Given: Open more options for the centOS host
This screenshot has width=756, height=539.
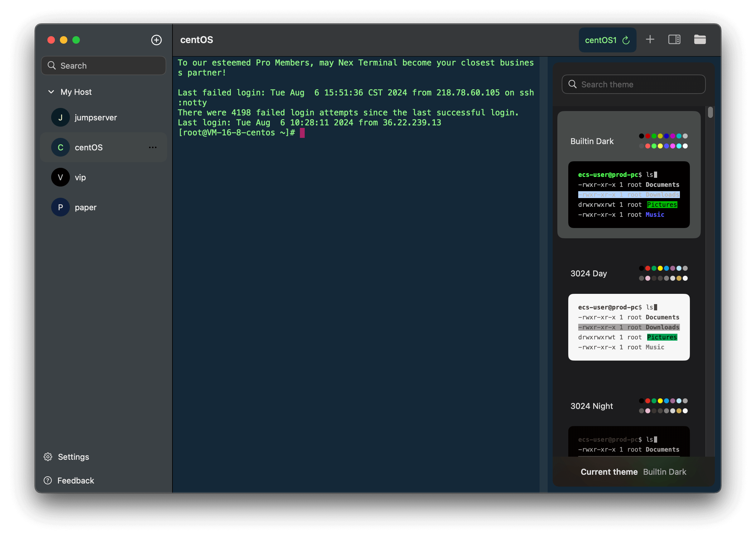Looking at the screenshot, I should coord(153,147).
